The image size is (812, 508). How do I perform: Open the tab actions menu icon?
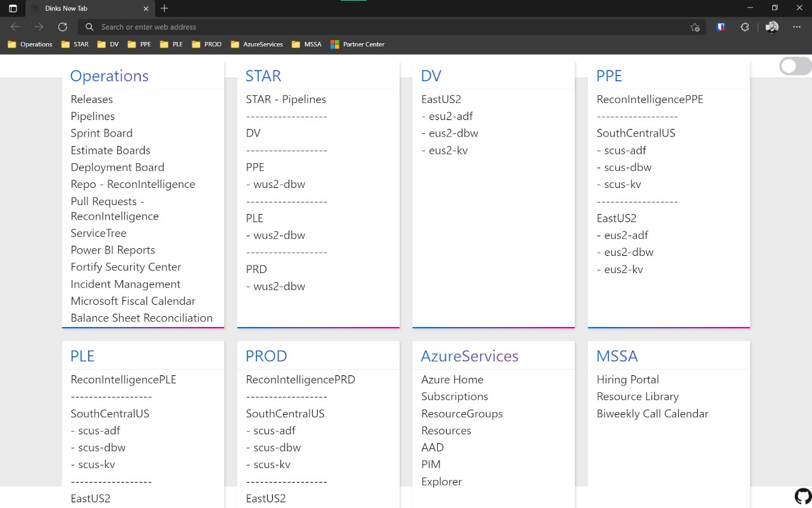(x=13, y=8)
